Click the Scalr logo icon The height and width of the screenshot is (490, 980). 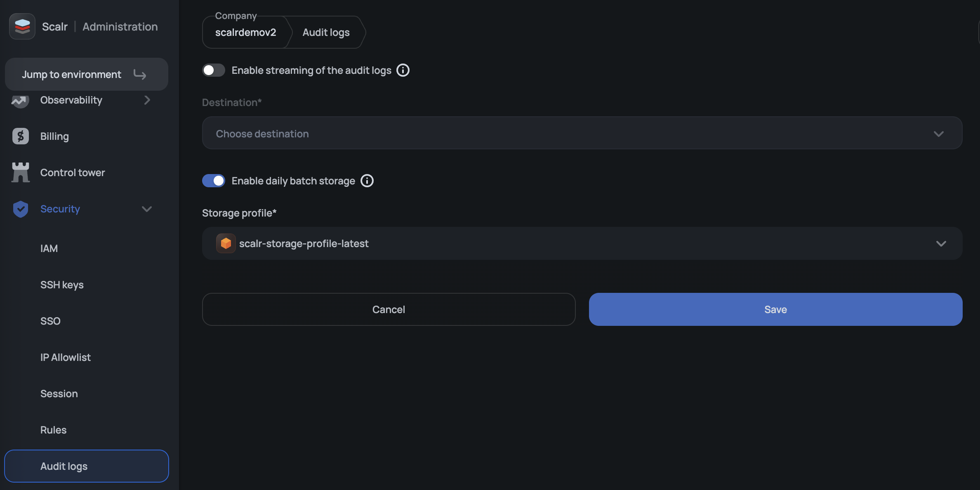point(22,26)
